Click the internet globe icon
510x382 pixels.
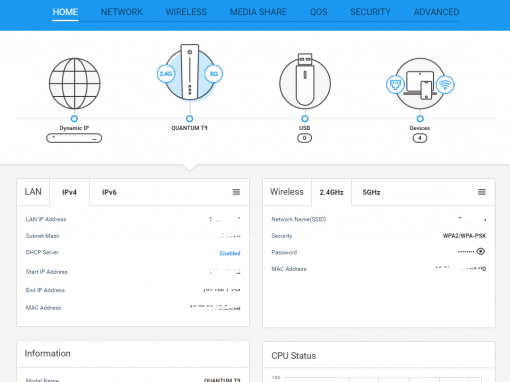75,84
